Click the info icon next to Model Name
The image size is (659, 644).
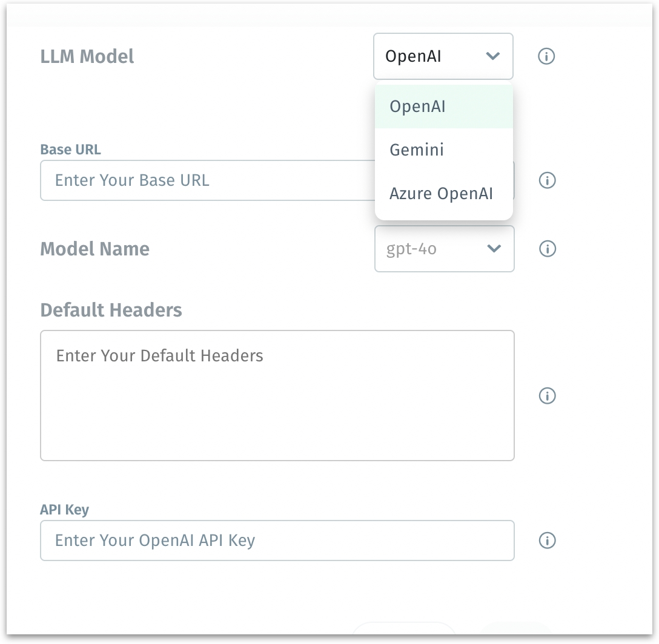point(547,249)
